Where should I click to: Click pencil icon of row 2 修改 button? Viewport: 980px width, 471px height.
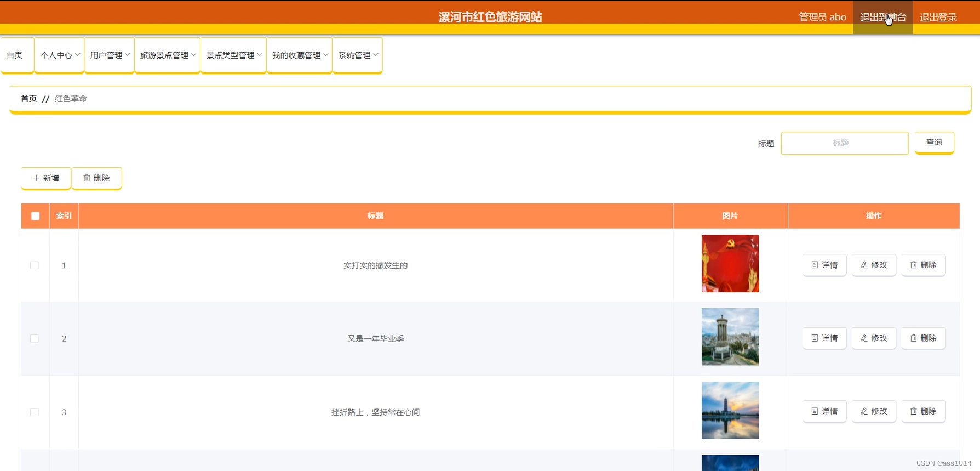coord(864,338)
